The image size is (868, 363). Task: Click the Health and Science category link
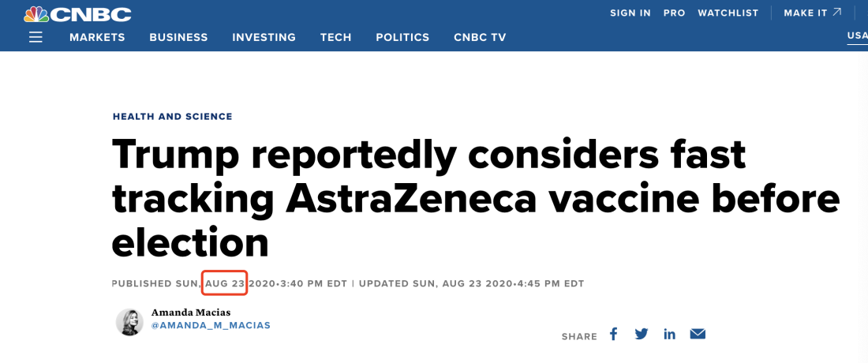(x=173, y=117)
